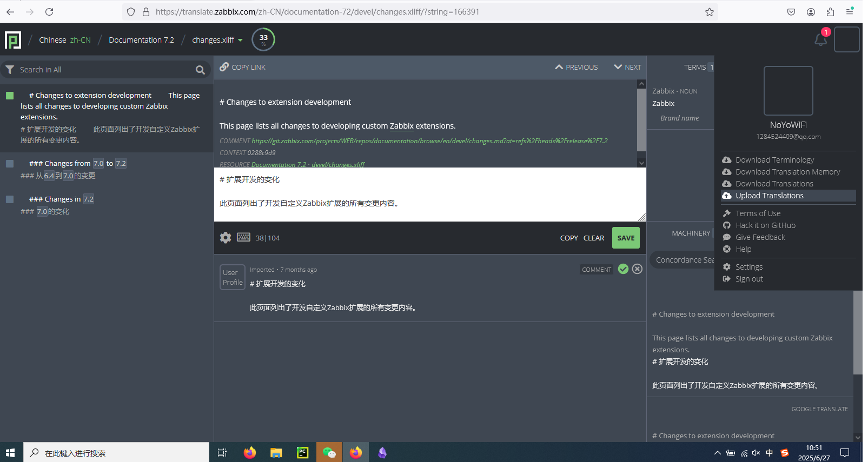The height and width of the screenshot is (462, 868).
Task: Bookmark this page with star
Action: (710, 12)
